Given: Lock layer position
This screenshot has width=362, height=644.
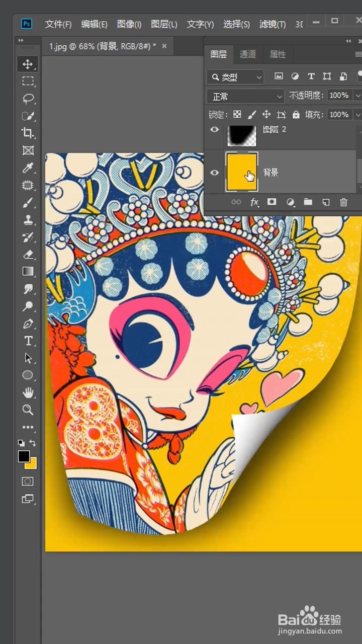Looking at the screenshot, I should pos(266,114).
